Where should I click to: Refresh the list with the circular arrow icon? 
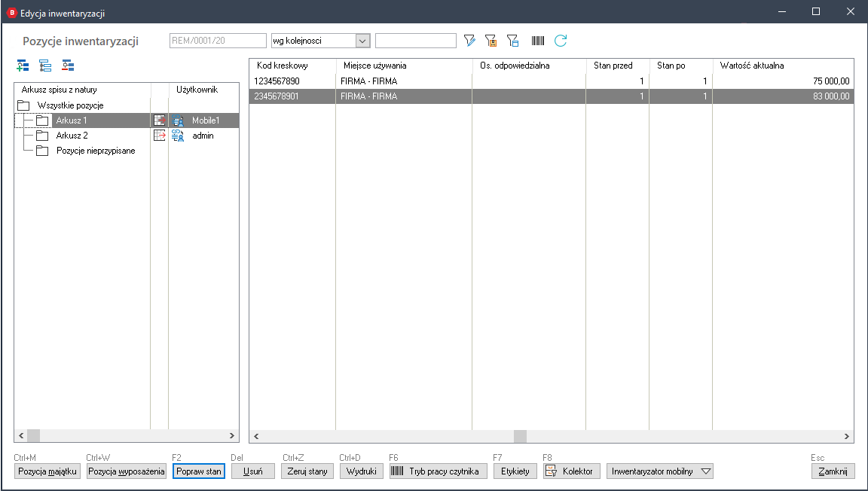click(561, 41)
